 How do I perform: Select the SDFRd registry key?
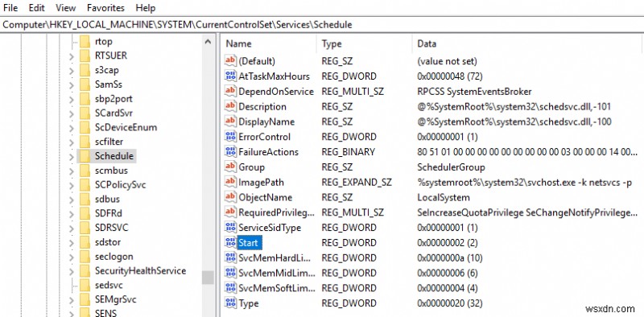point(109,213)
